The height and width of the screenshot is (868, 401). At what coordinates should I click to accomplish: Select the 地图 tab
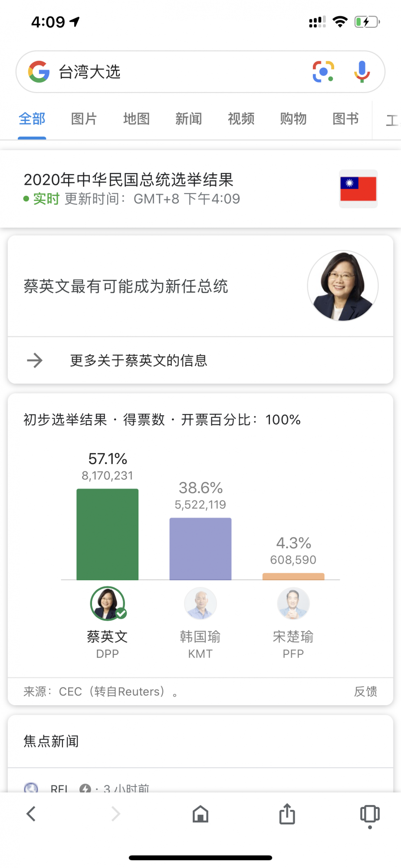coord(137,119)
